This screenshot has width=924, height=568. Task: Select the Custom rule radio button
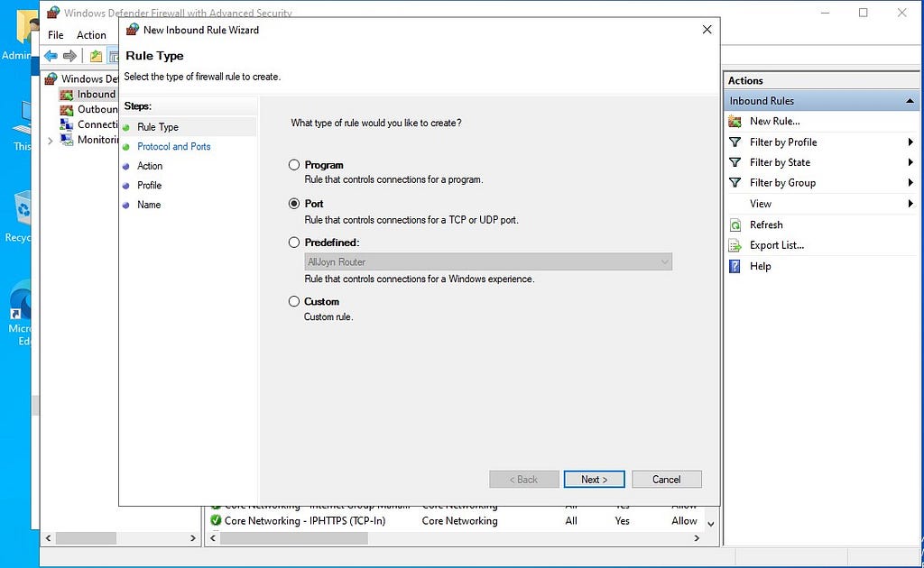click(x=294, y=301)
